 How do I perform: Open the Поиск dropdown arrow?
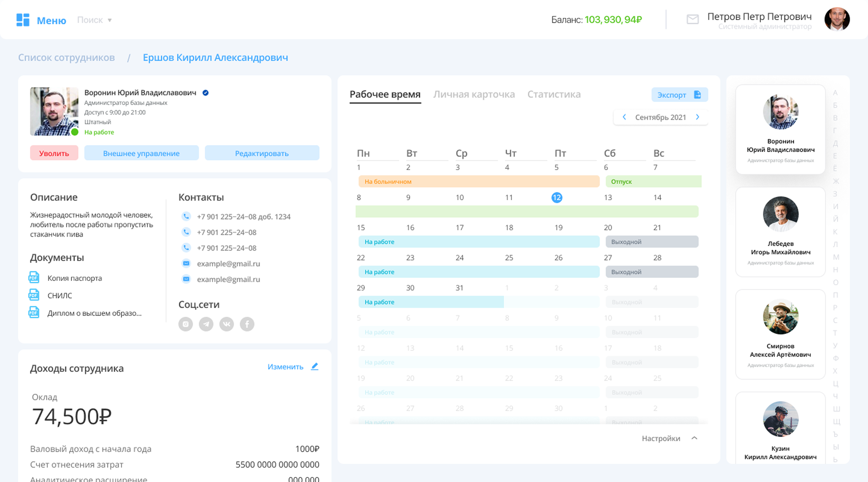pyautogui.click(x=109, y=20)
